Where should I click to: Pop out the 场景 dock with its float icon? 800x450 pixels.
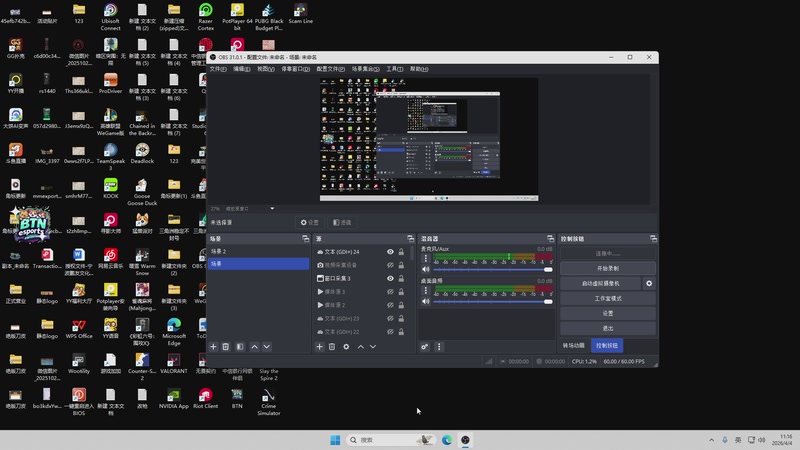(x=305, y=238)
